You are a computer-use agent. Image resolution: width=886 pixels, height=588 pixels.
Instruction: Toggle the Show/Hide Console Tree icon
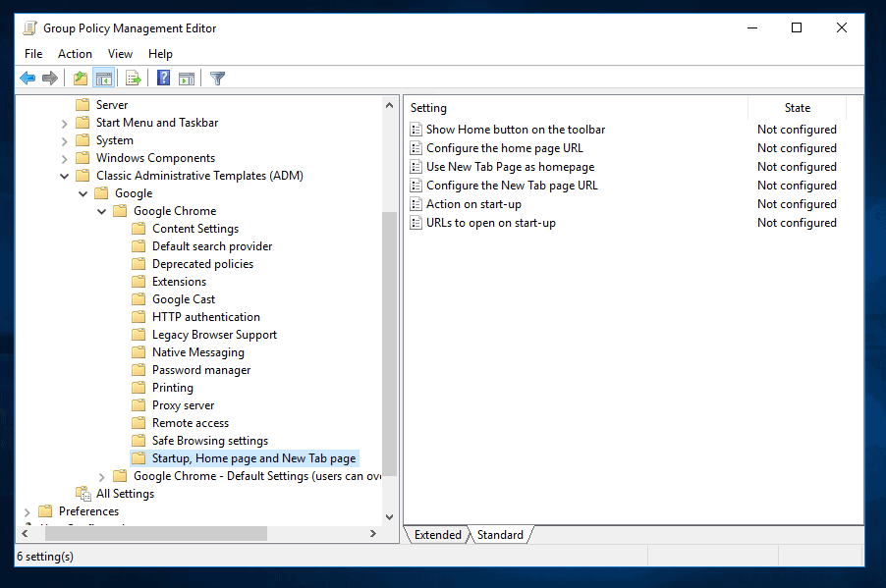(x=103, y=79)
